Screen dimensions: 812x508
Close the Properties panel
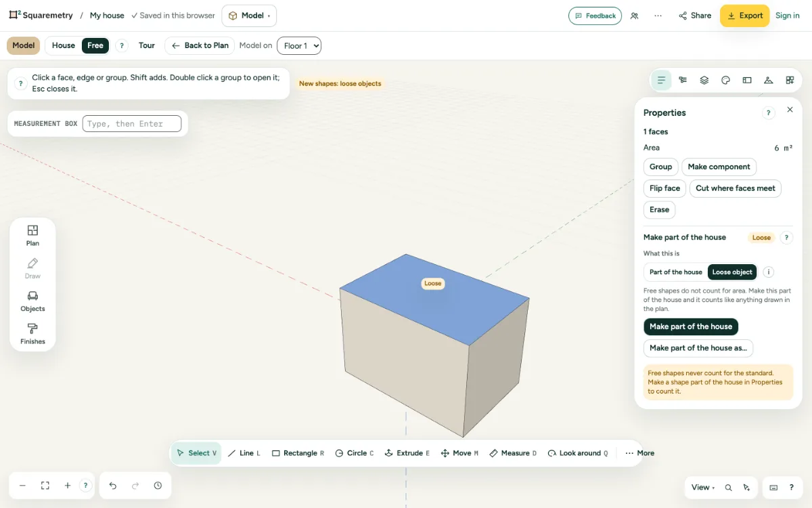(x=790, y=110)
